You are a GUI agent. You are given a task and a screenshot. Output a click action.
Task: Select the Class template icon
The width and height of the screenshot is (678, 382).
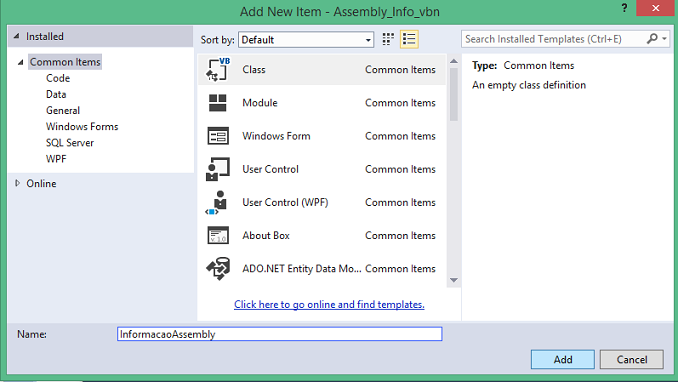click(218, 69)
